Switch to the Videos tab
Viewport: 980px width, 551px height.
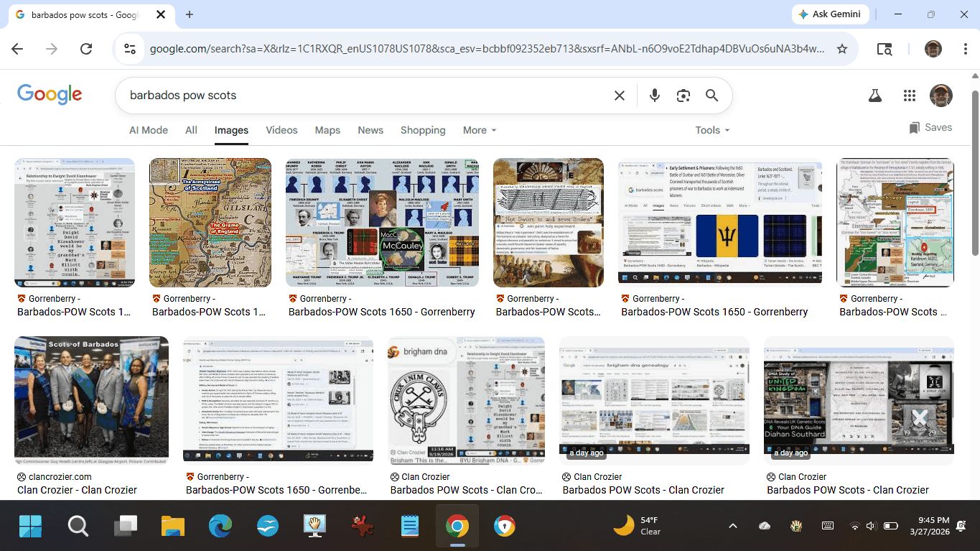(281, 130)
